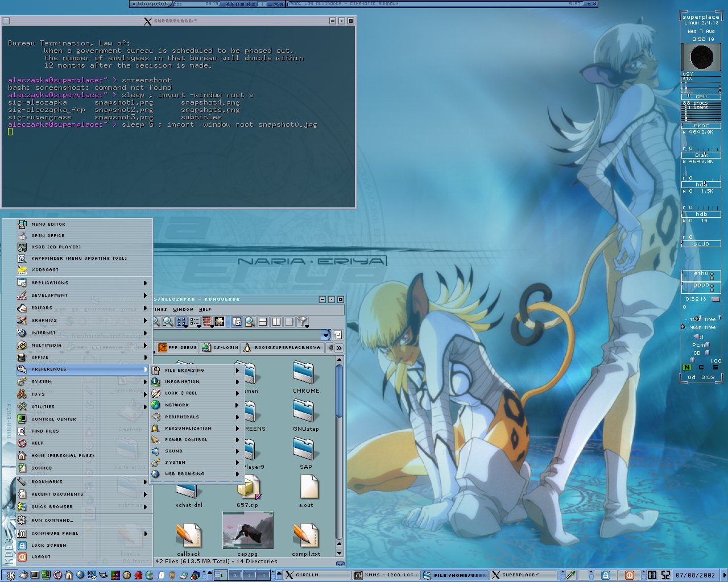Screen dimensions: 728x582
Task: Choose Run Command in K menu
Action: click(x=83, y=520)
